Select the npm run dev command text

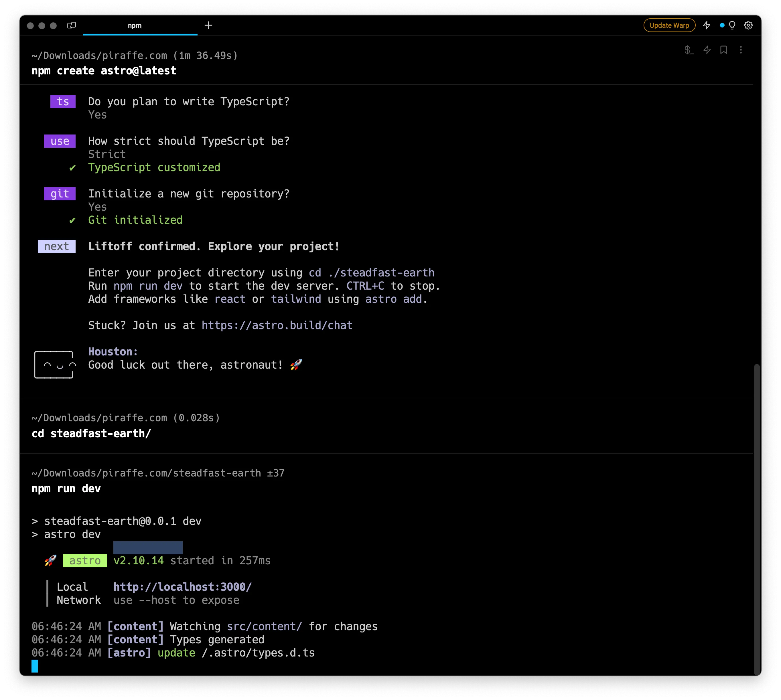tap(66, 489)
